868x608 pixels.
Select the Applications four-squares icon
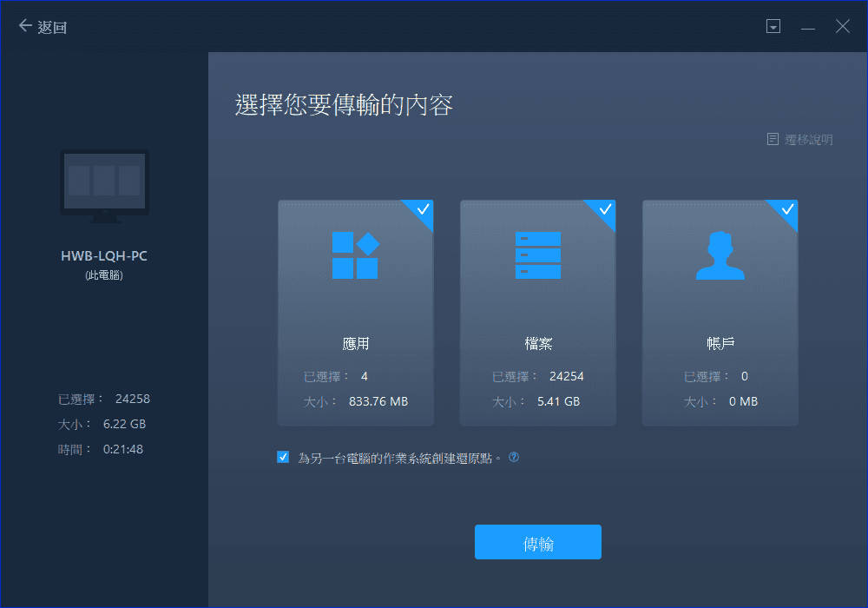(x=355, y=255)
